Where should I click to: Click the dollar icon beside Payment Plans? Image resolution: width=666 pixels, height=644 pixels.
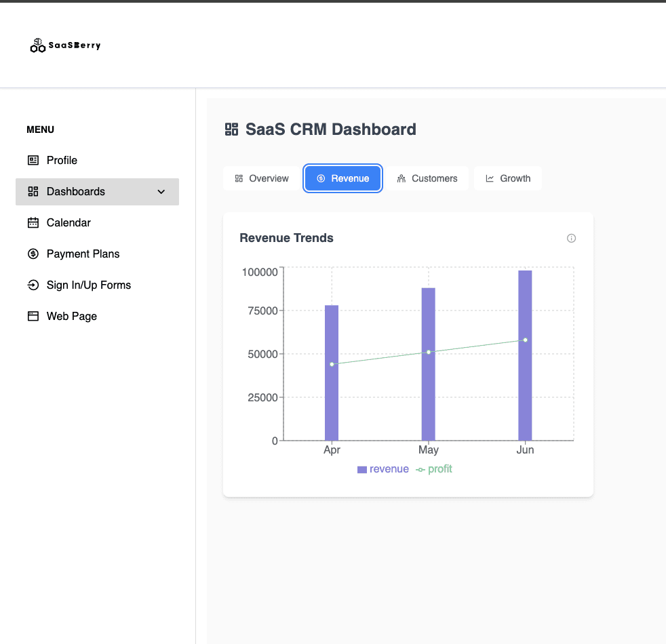coord(33,254)
